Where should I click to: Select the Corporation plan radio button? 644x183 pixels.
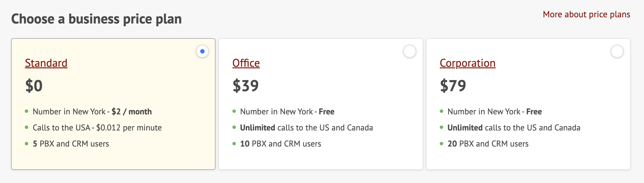(x=617, y=52)
